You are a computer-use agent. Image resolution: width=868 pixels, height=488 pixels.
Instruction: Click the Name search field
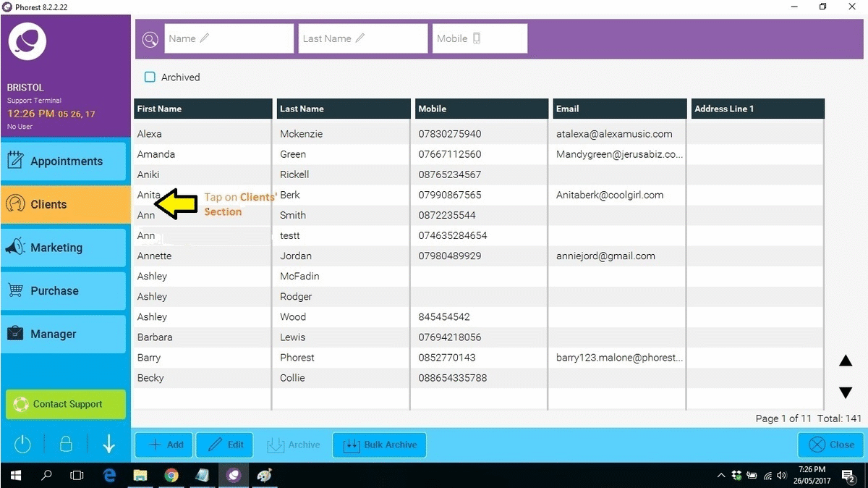coord(229,38)
